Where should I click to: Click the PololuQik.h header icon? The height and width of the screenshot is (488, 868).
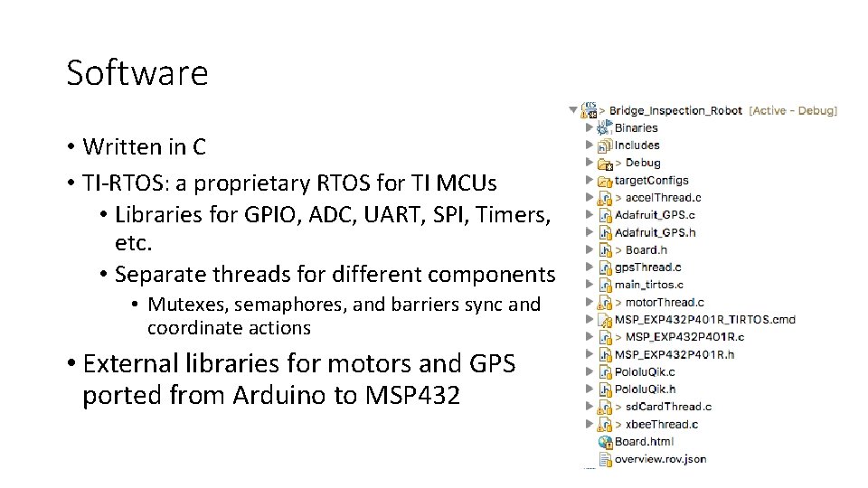(x=605, y=389)
